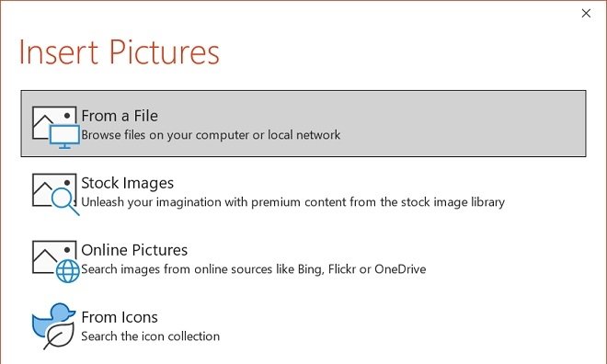Click the Online Pictures picture icon

click(56, 261)
